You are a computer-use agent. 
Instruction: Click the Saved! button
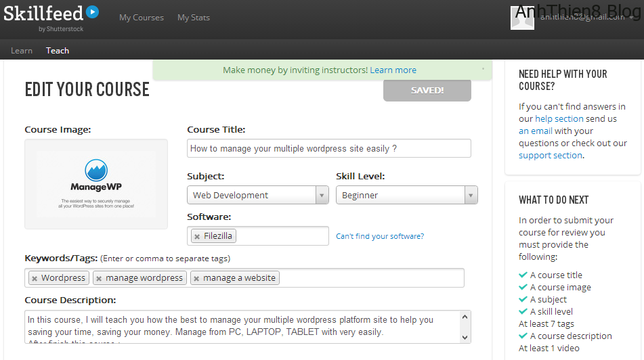point(427,90)
